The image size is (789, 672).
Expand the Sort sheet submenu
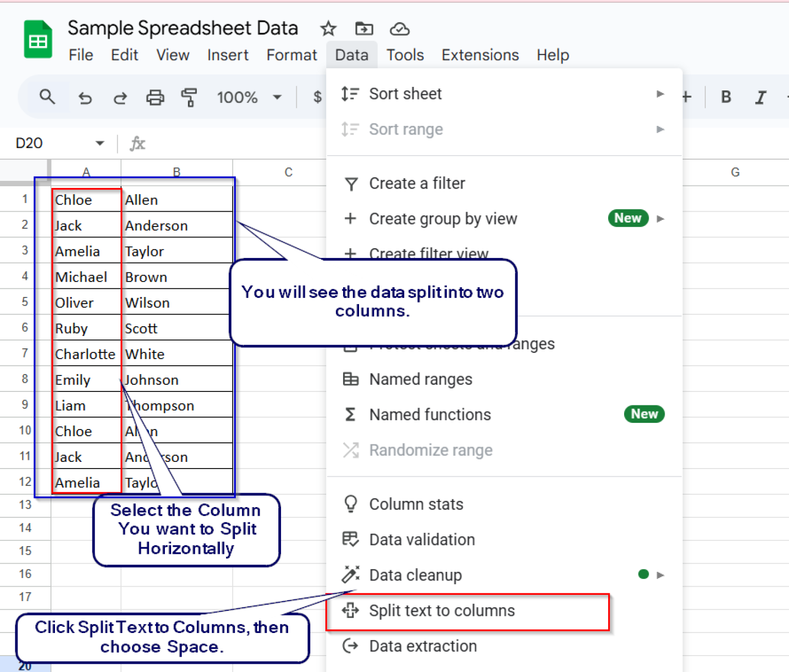[660, 94]
